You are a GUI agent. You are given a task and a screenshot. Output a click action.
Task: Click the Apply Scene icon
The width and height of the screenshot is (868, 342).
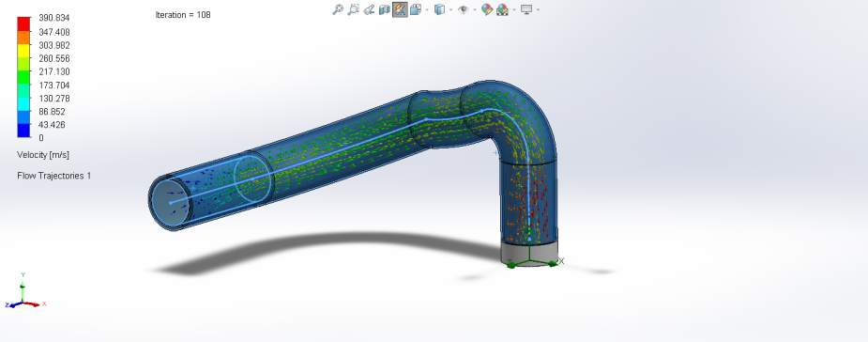503,9
